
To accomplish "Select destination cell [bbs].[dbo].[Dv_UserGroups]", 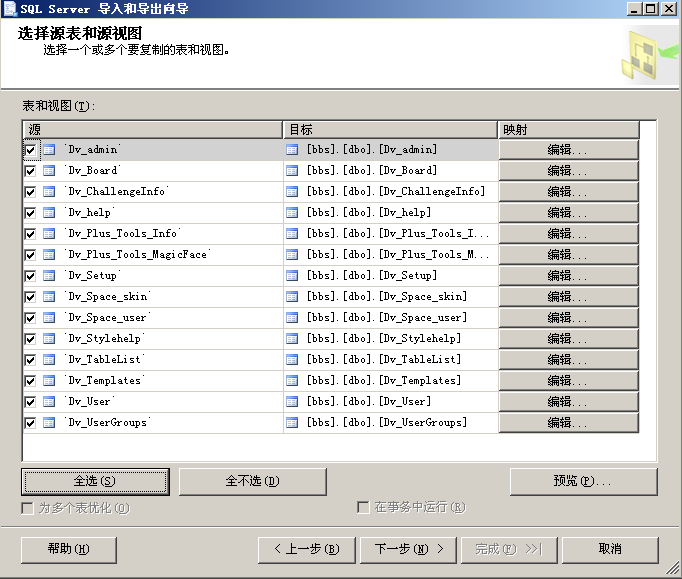I will [390, 423].
